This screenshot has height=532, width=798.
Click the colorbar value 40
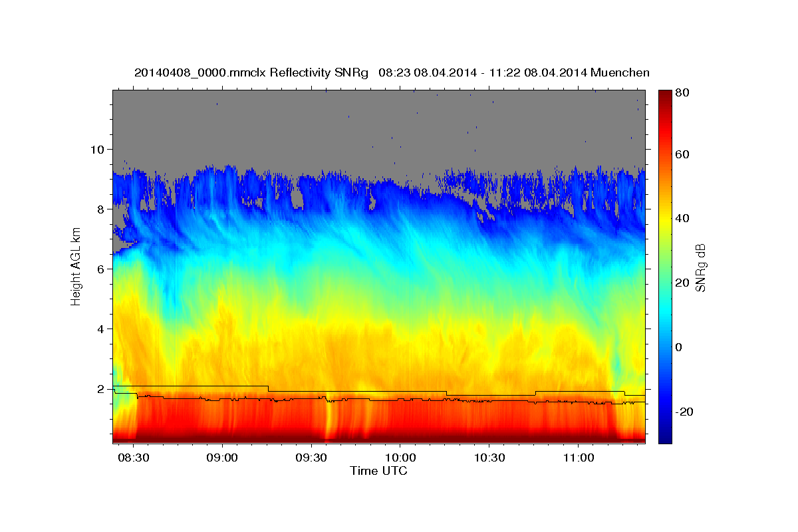point(683,219)
